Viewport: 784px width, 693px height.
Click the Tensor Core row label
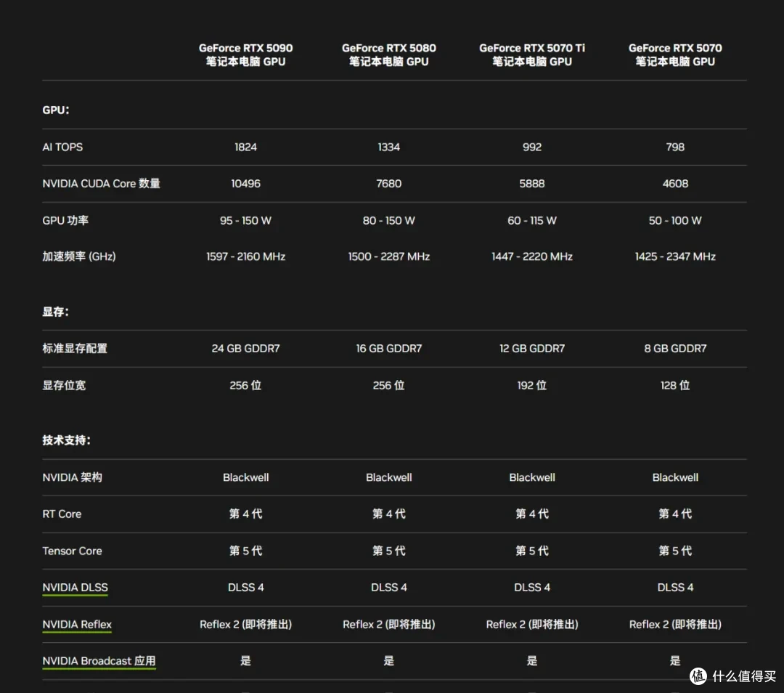pos(72,551)
